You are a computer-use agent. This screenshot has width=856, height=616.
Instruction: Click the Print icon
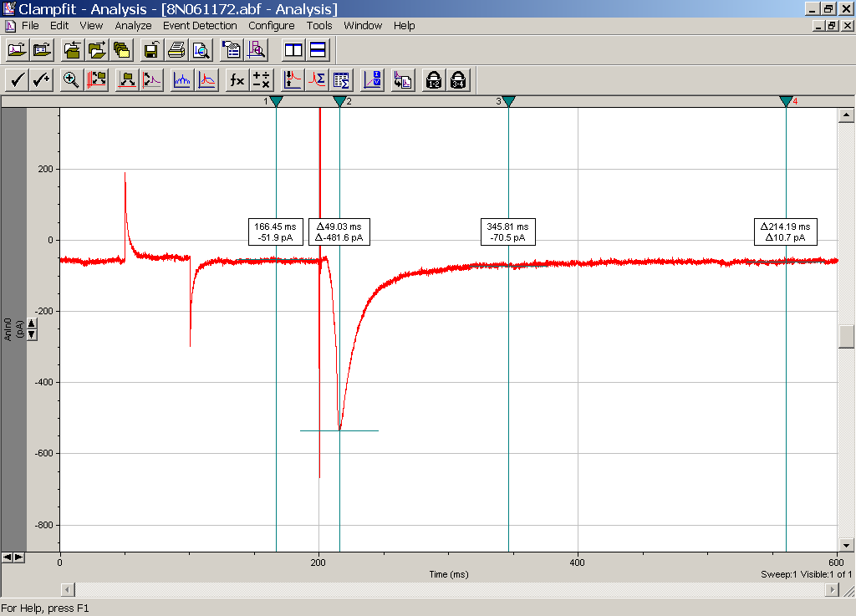176,50
